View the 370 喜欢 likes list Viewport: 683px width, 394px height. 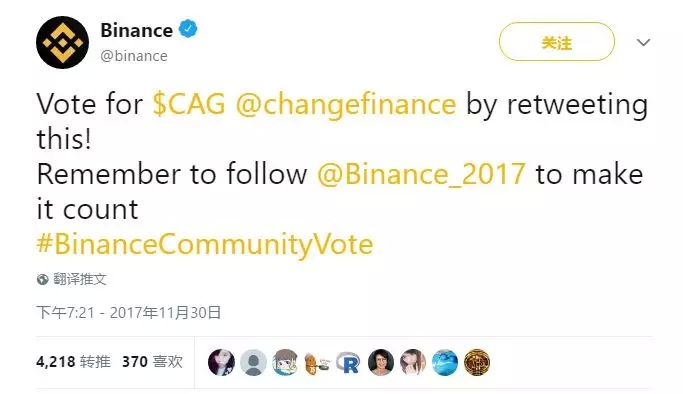[152, 362]
